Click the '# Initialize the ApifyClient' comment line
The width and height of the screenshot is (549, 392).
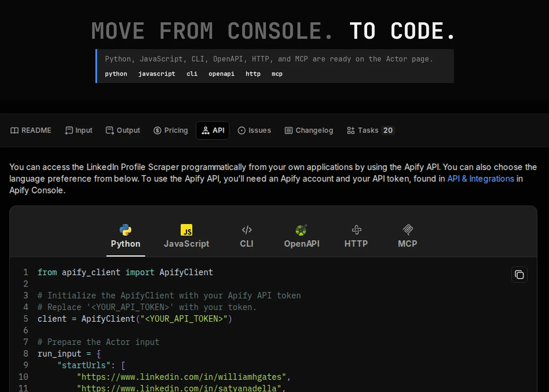tap(169, 296)
